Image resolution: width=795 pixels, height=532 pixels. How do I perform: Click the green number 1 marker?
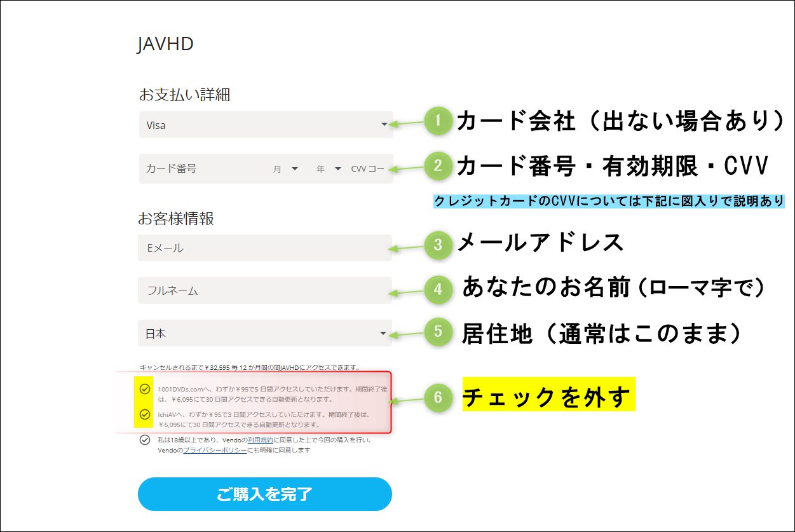(437, 121)
